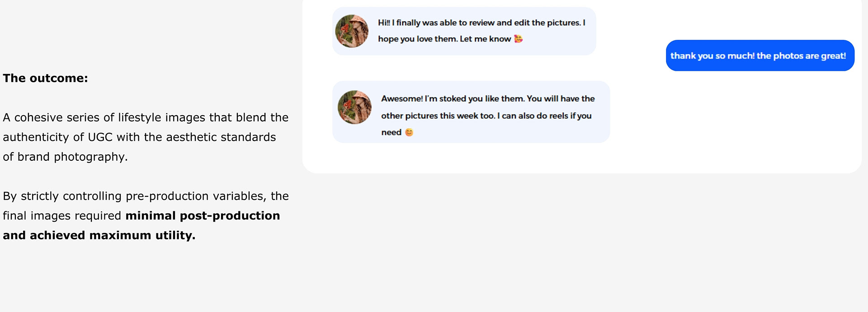The width and height of the screenshot is (868, 312).
Task: Click the smiling emoji after 'need'
Action: click(409, 132)
